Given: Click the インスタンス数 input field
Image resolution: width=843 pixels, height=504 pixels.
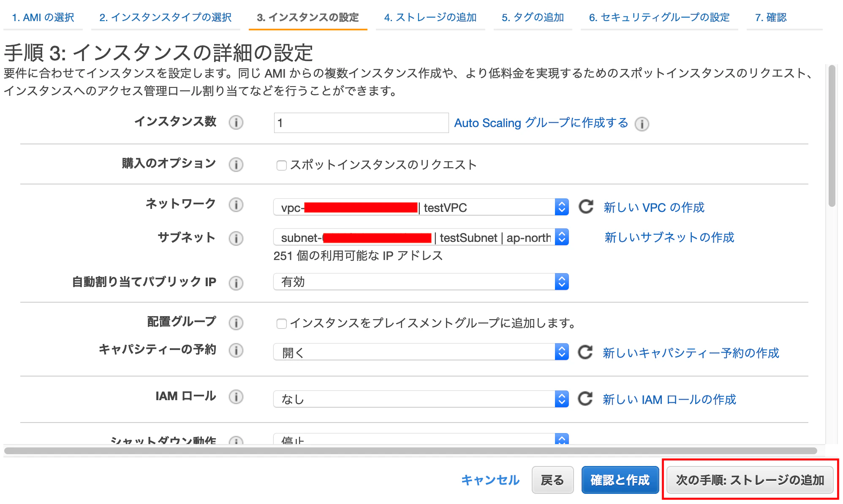Looking at the screenshot, I should pos(361,123).
